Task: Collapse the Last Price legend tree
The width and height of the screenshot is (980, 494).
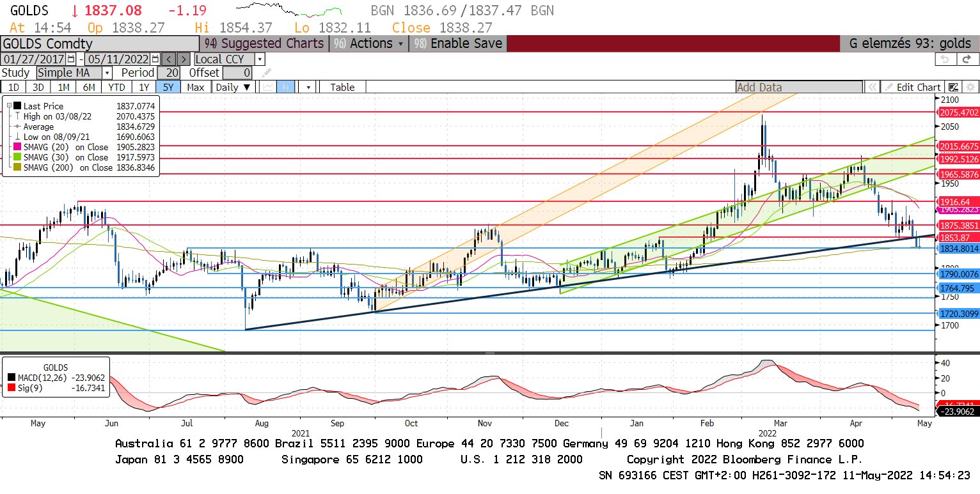Action: tap(8, 106)
